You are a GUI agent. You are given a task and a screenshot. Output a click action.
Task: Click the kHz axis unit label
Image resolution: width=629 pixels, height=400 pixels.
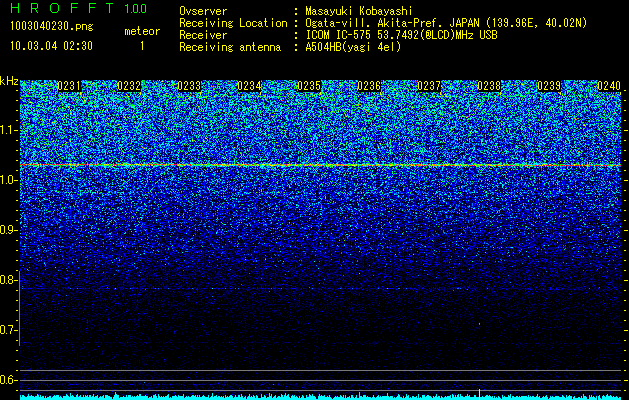[x=9, y=81]
